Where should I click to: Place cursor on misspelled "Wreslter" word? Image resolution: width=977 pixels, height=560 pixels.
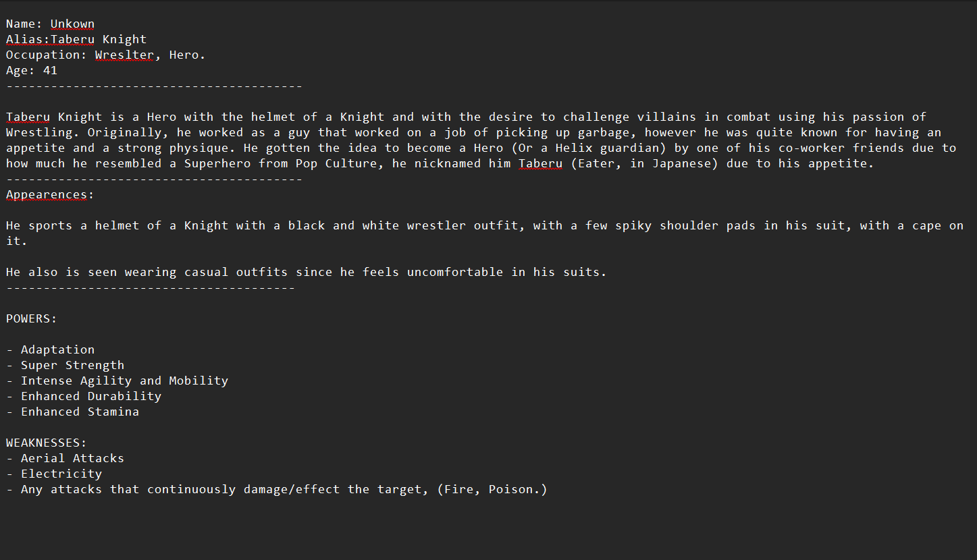(124, 55)
